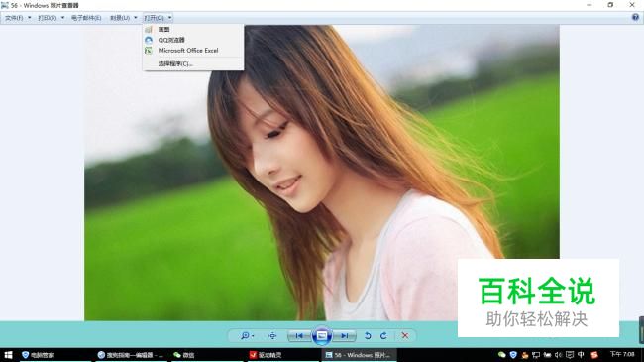Open the zoom magnifier control
Image resolution: width=644 pixels, height=362 pixels.
point(245,336)
